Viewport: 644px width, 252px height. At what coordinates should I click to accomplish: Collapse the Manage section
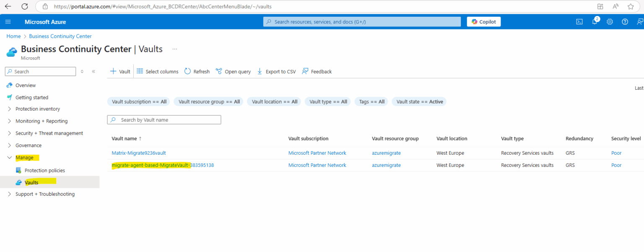(x=25, y=157)
